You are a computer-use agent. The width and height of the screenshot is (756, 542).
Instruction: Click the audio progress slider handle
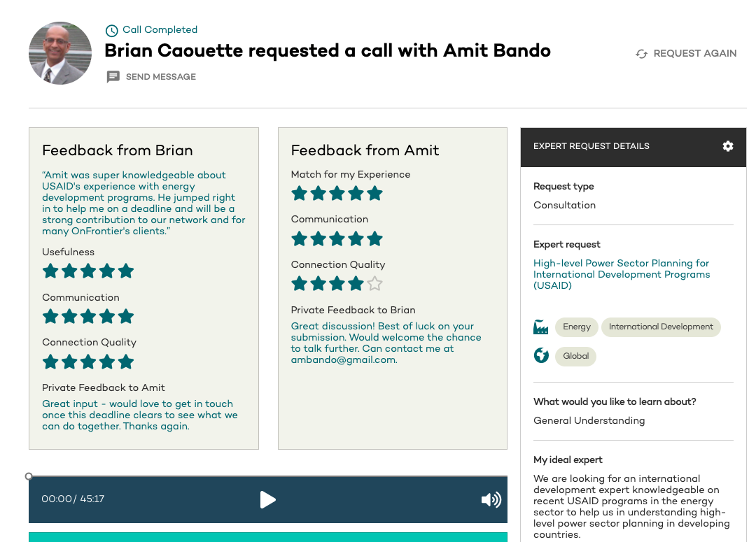pyautogui.click(x=29, y=476)
